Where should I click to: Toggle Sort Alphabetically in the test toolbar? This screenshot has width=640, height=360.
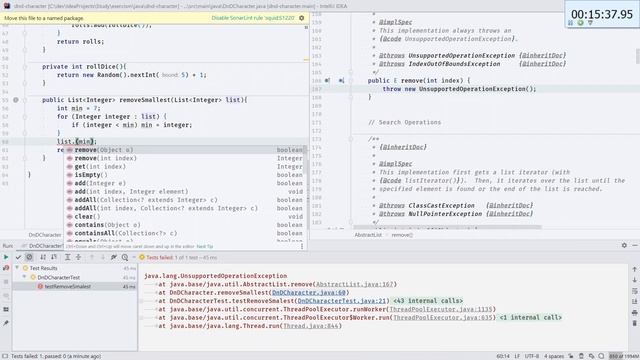click(43, 257)
